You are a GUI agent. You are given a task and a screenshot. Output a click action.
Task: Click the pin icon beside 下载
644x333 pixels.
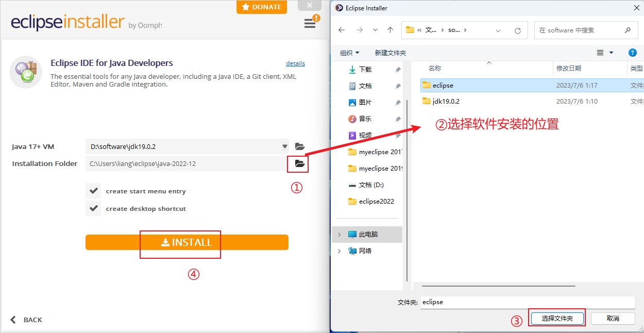tap(398, 70)
